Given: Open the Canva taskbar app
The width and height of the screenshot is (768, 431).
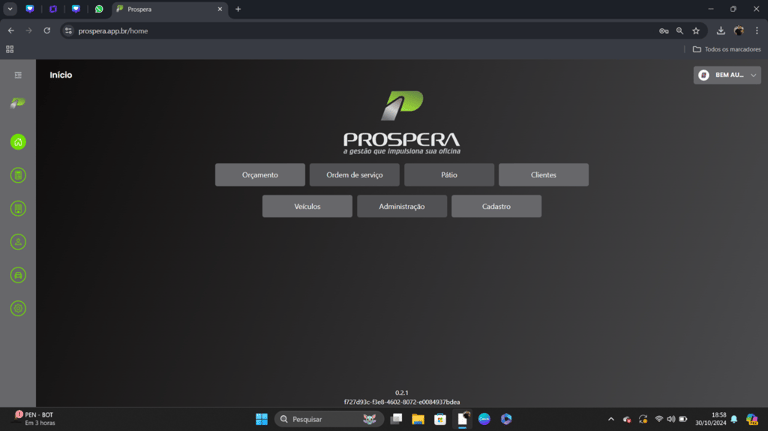Looking at the screenshot, I should pos(484,419).
